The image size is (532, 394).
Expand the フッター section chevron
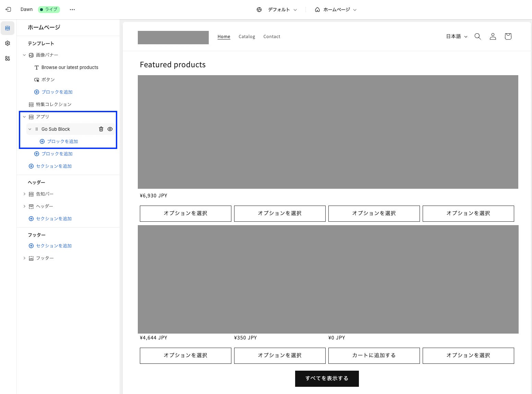tap(24, 258)
